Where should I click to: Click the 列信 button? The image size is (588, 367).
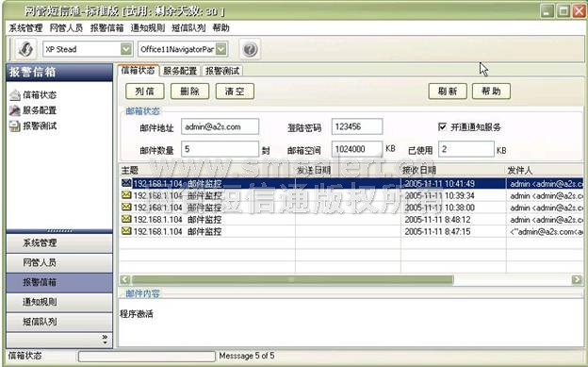pos(145,92)
